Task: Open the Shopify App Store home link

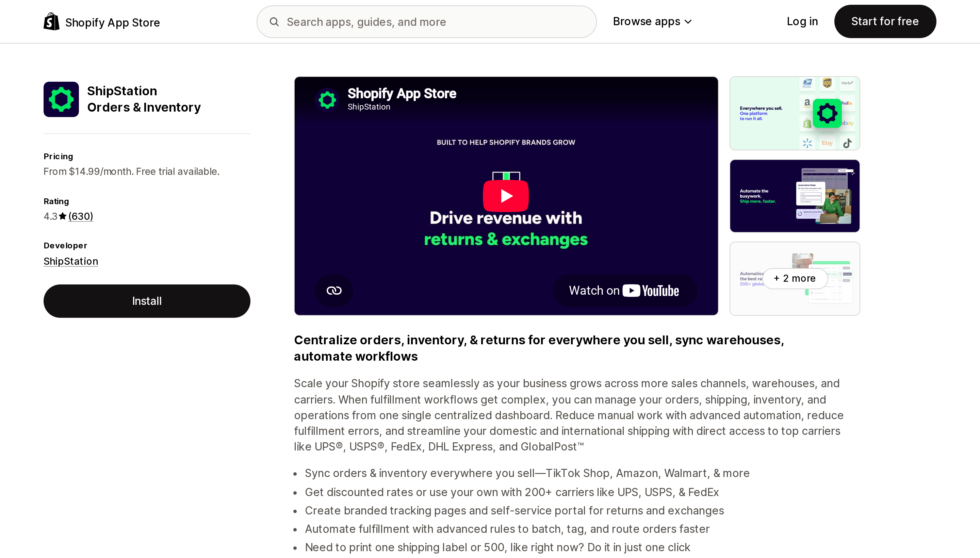Action: 101,22
